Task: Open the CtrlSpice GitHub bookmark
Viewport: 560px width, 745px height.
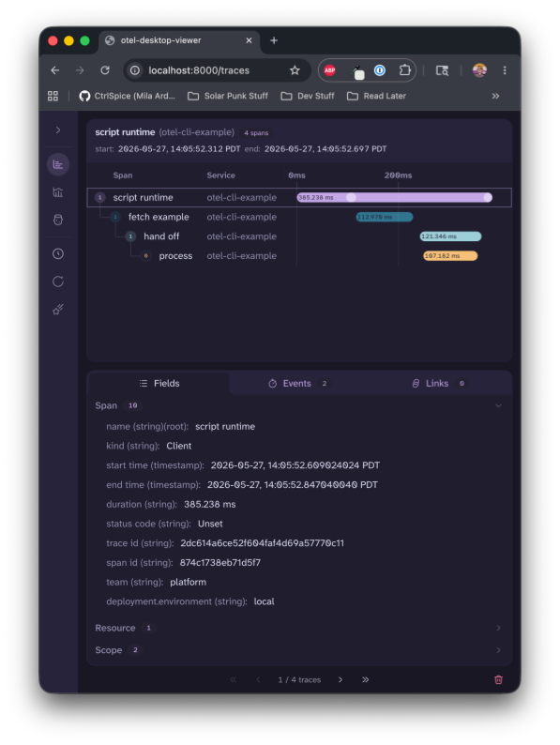Action: coord(127,96)
